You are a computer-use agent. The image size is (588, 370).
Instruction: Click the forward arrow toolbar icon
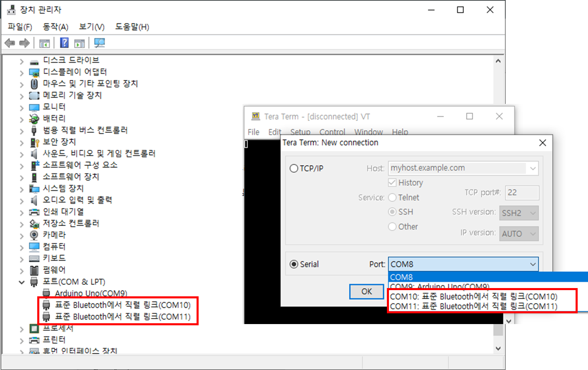click(24, 43)
